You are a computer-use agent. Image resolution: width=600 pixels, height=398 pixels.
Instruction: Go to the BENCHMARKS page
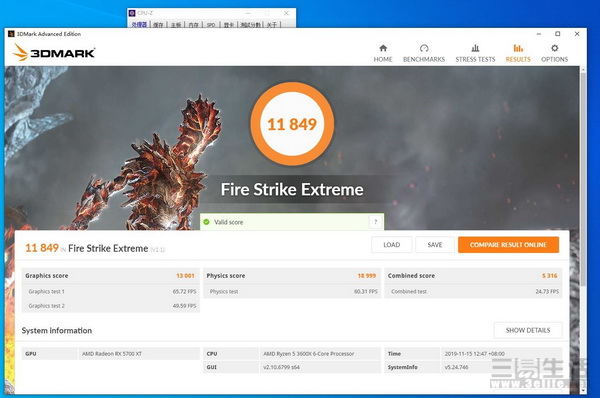pyautogui.click(x=424, y=53)
